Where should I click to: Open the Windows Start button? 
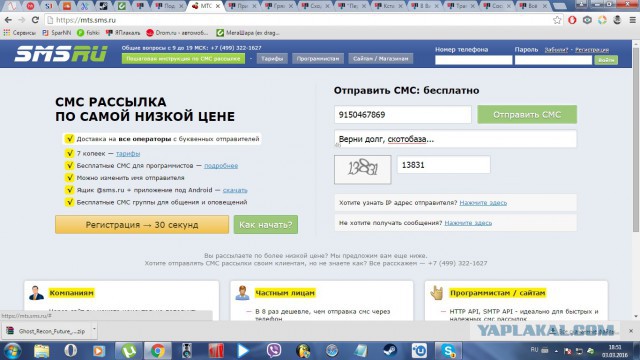(x=12, y=351)
